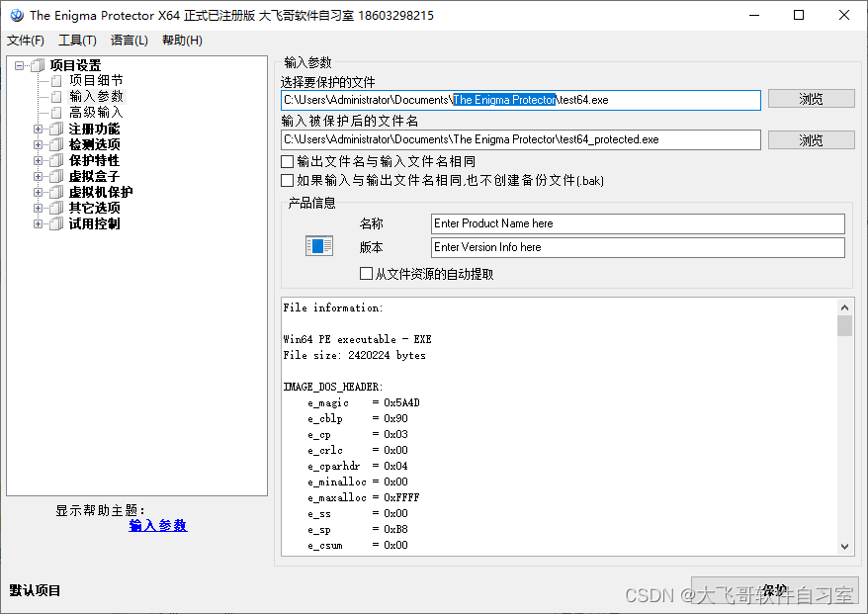The height and width of the screenshot is (614, 868).
Task: Click the top 浏览 button
Action: 811,98
